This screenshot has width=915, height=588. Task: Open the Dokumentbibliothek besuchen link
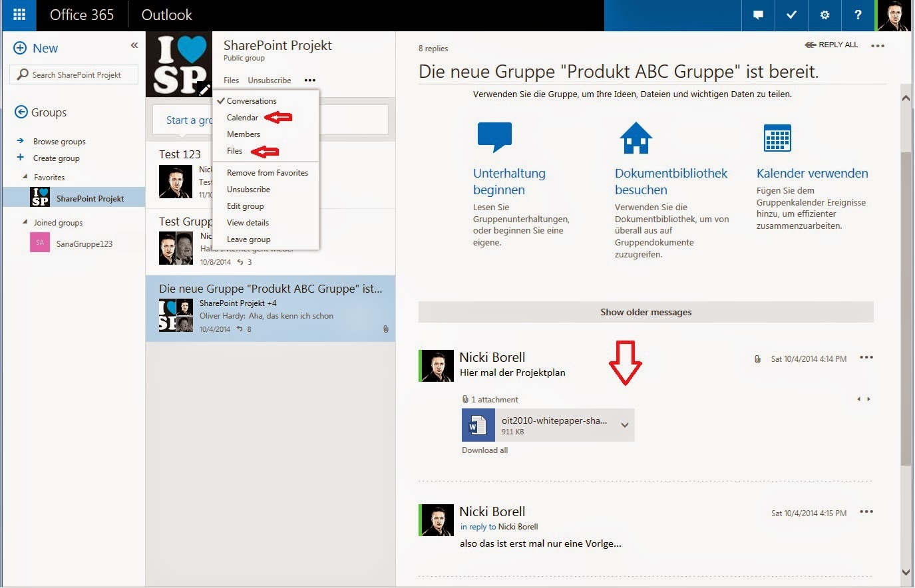[671, 181]
